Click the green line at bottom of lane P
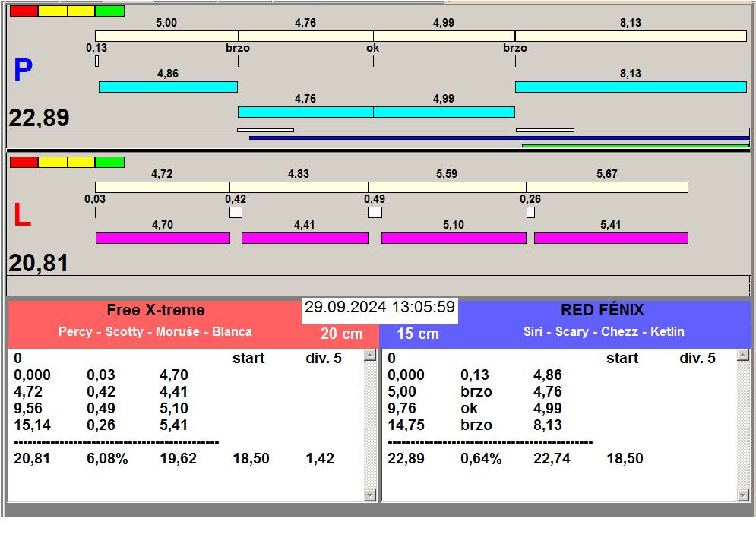 click(635, 146)
